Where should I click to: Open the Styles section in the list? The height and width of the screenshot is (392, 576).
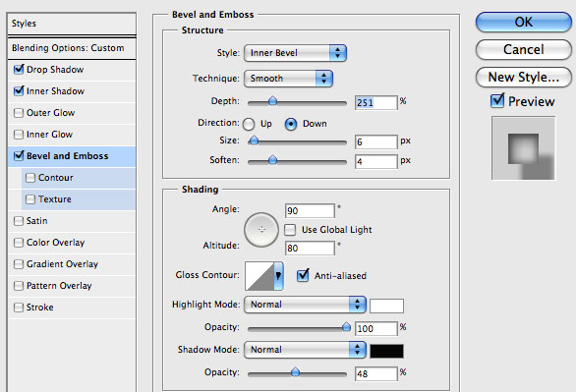pyautogui.click(x=72, y=24)
